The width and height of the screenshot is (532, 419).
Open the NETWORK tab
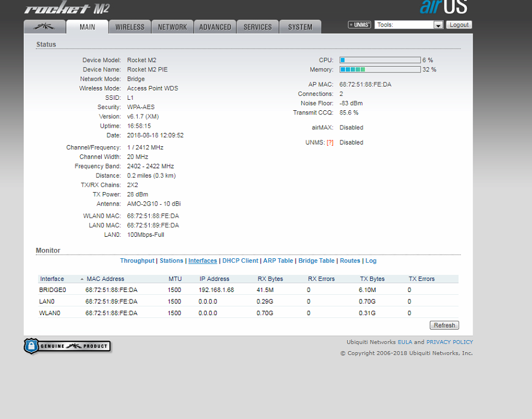[x=172, y=27]
